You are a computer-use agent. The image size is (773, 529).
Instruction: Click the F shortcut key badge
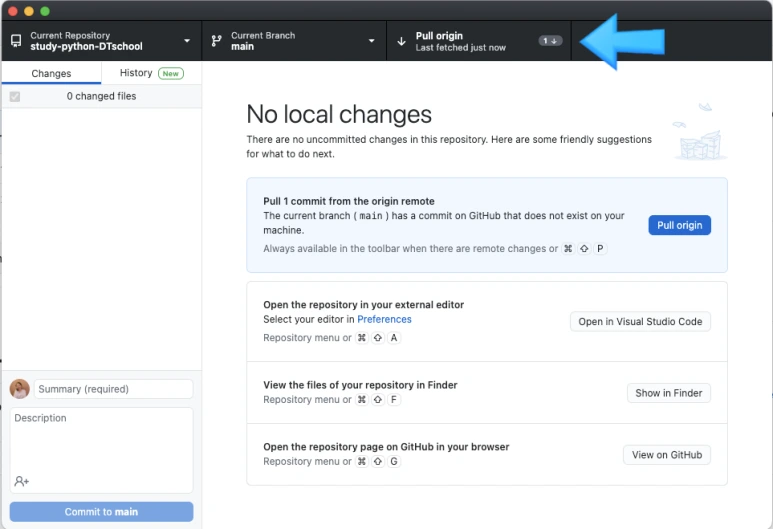pos(393,399)
